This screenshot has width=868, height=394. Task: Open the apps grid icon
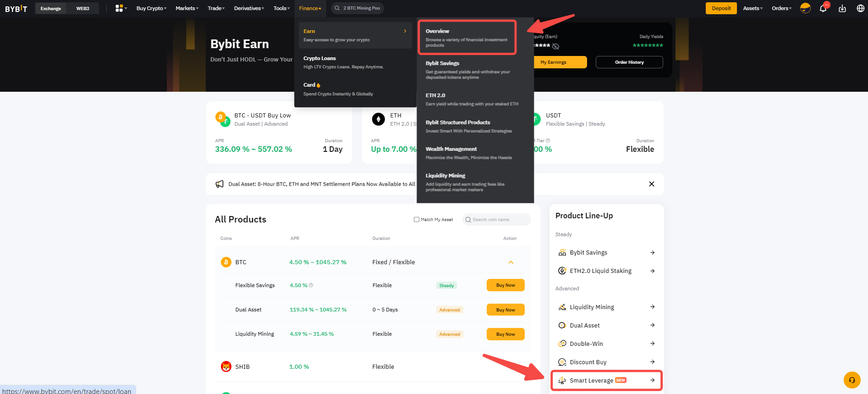click(x=119, y=8)
